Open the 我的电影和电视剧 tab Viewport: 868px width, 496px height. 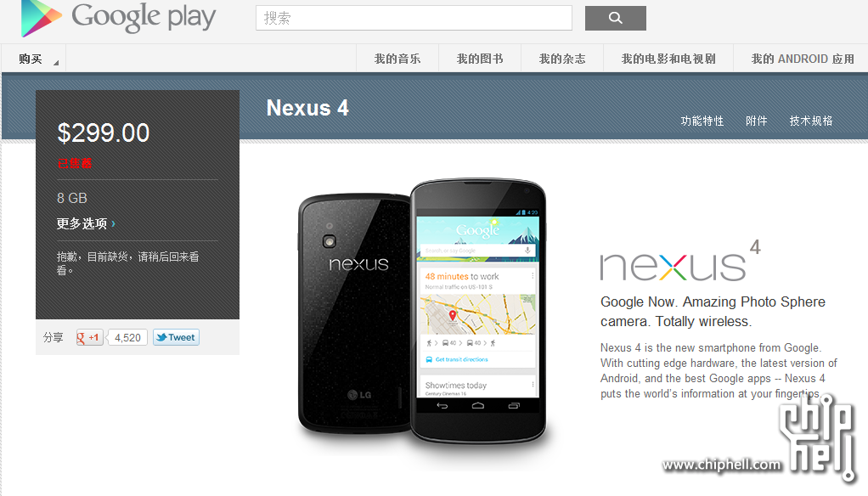click(668, 59)
